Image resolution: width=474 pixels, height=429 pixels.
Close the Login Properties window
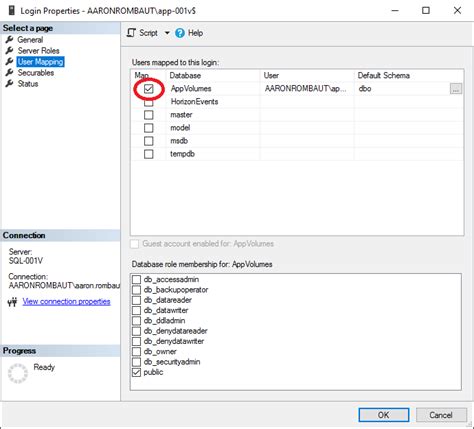click(457, 10)
